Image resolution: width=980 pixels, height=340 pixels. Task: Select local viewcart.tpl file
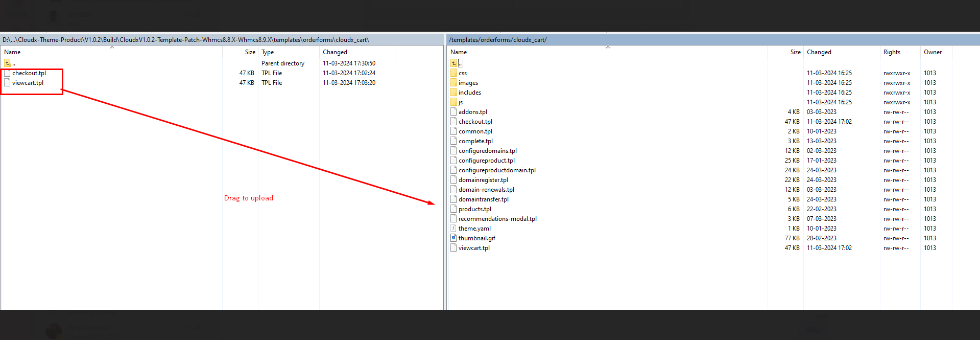(28, 83)
